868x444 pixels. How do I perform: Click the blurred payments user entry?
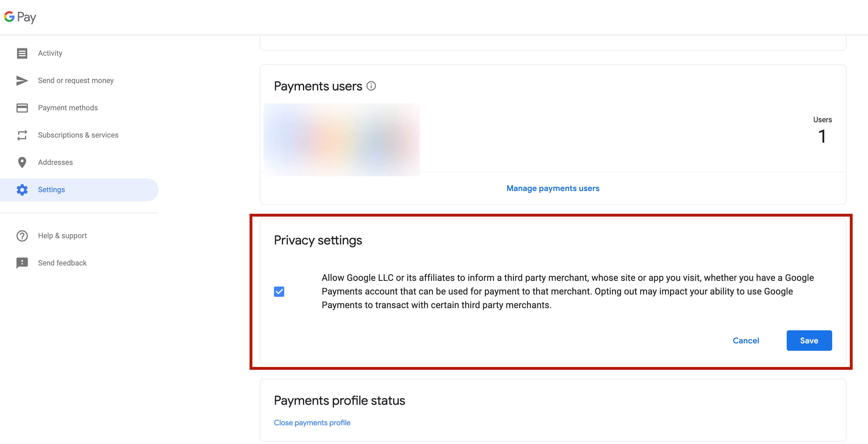(342, 140)
